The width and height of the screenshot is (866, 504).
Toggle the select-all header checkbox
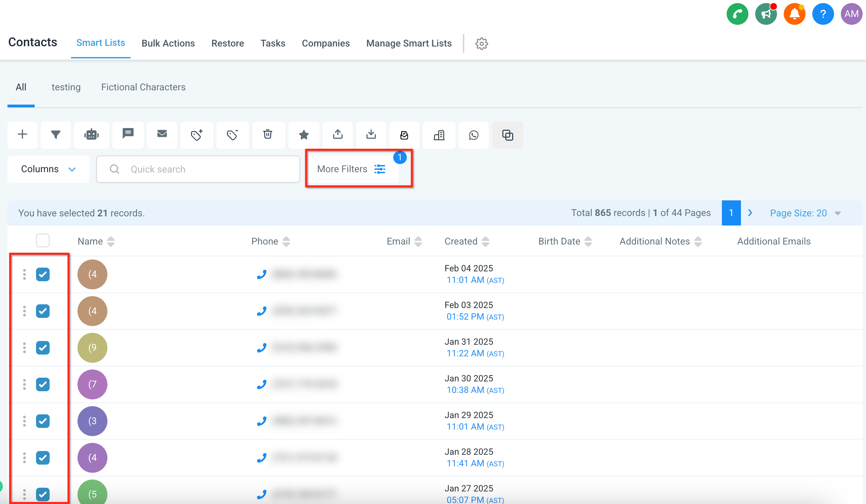(42, 241)
